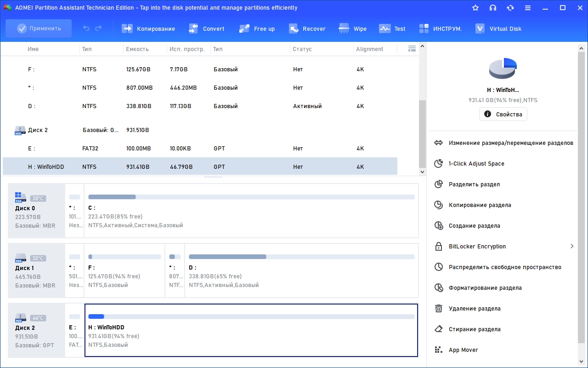Screen dimensions: 588x368
Task: Open the ИНСТРУМ. tools menu
Action: (x=440, y=29)
